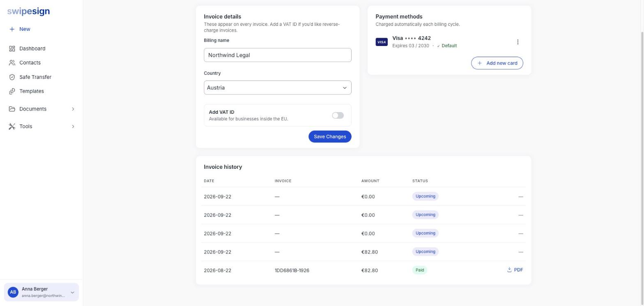Click the Paid status badge
This screenshot has height=306, width=644.
pos(420,270)
